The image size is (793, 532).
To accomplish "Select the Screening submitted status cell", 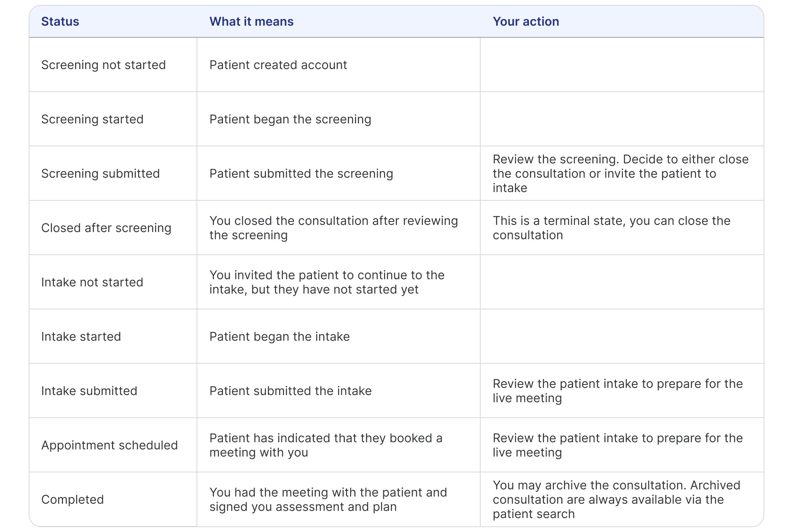I will tap(100, 174).
